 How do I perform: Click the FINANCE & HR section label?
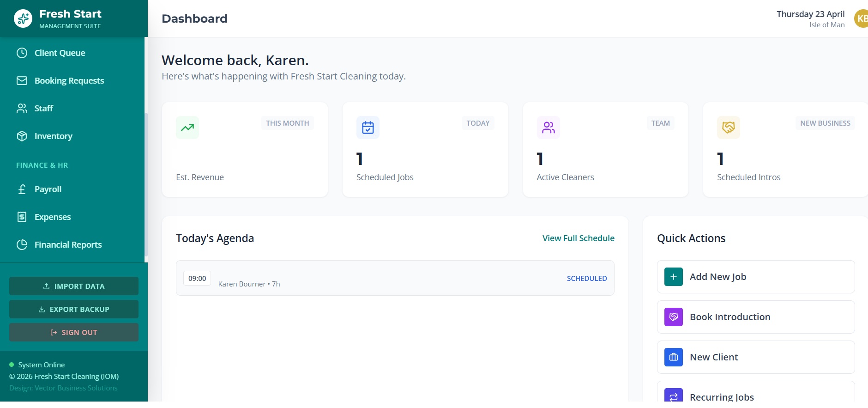(x=42, y=165)
